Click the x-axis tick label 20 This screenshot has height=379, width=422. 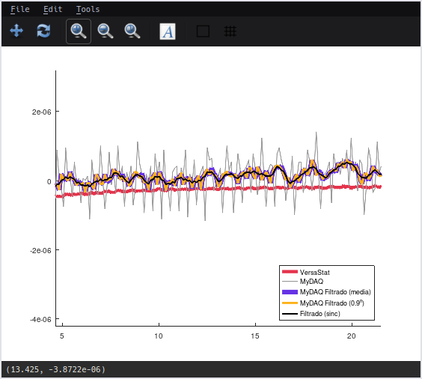coord(351,336)
